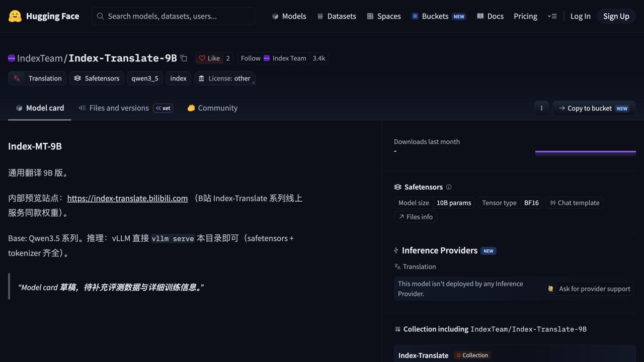Click the Safetensors info icon
The height and width of the screenshot is (362, 644).
click(449, 187)
